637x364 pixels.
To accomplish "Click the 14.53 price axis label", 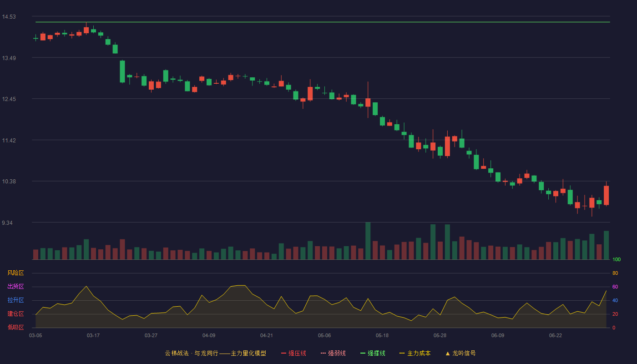I will 9,17.
